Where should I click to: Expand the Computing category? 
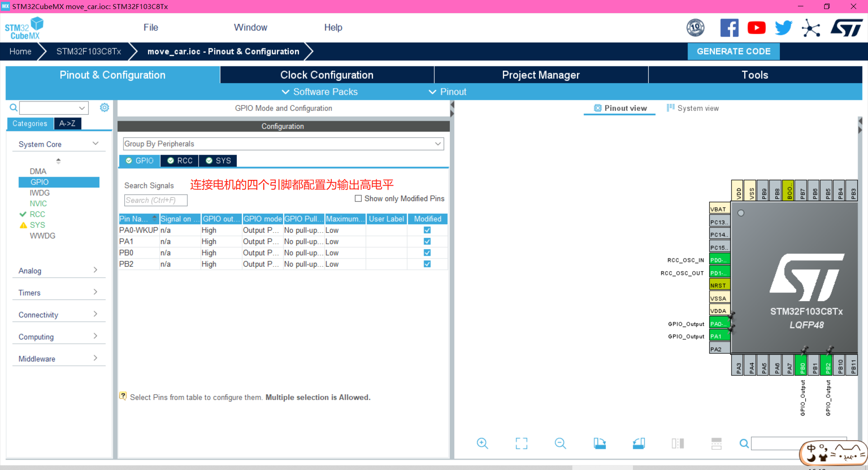59,337
